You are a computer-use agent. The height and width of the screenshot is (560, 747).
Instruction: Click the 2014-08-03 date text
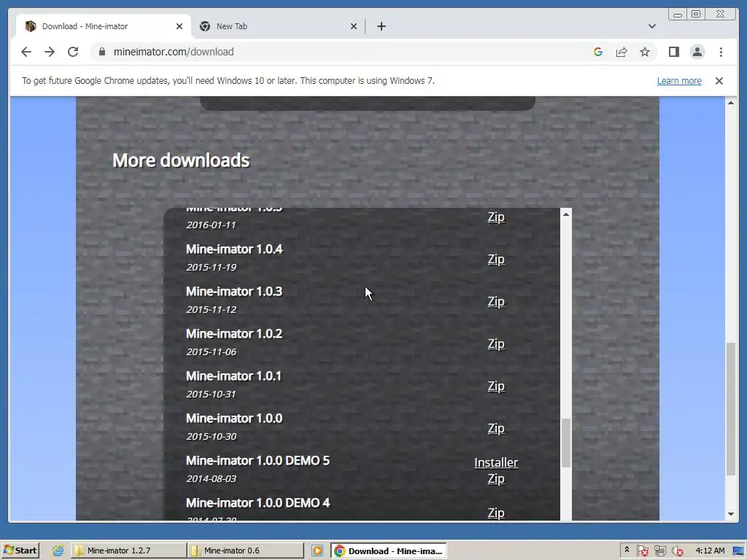(x=211, y=478)
